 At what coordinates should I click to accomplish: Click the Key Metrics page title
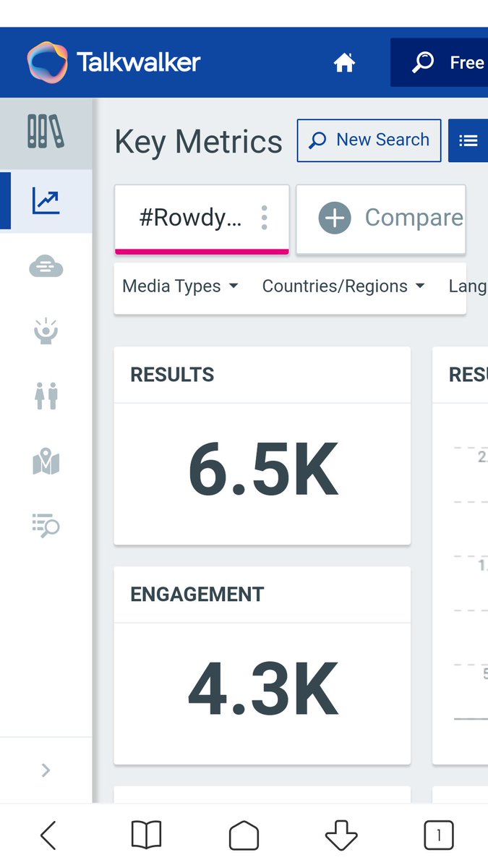(199, 142)
